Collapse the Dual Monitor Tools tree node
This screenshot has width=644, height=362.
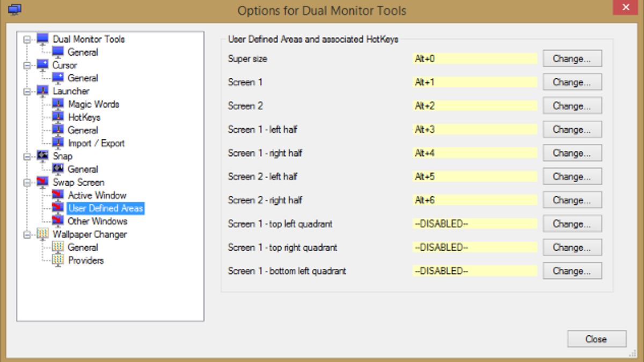[27, 40]
